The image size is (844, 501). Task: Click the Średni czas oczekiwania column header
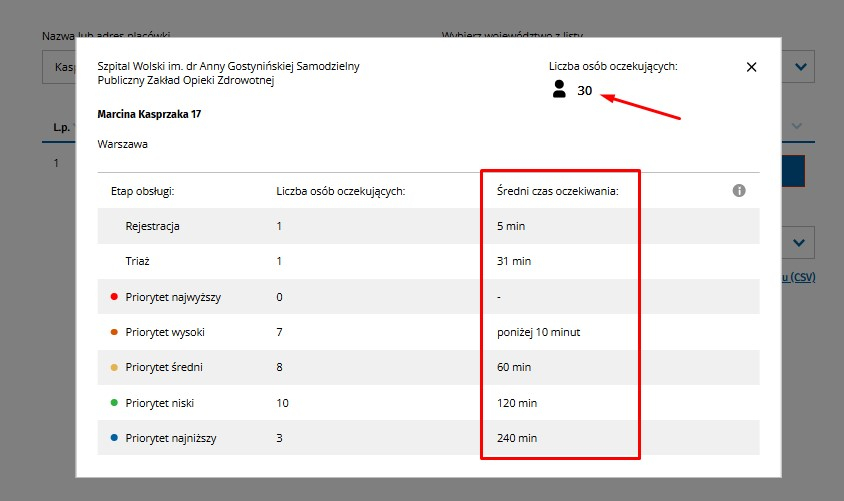[x=558, y=191]
